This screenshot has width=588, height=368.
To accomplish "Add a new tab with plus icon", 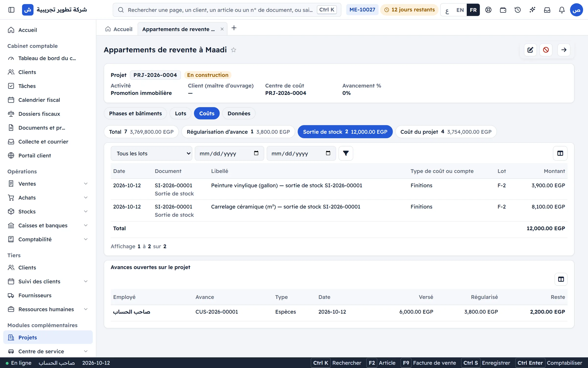I will click(x=234, y=28).
